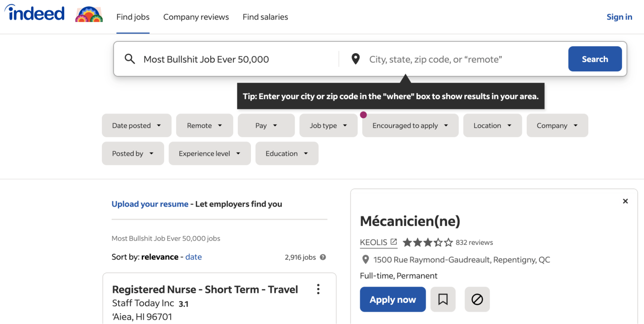Click the search magnifier icon
644x324 pixels.
click(130, 59)
